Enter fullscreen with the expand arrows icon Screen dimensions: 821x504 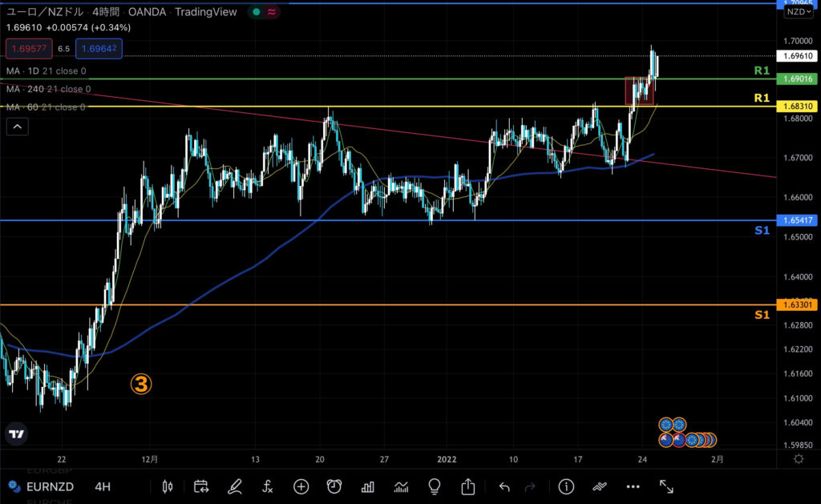point(666,486)
